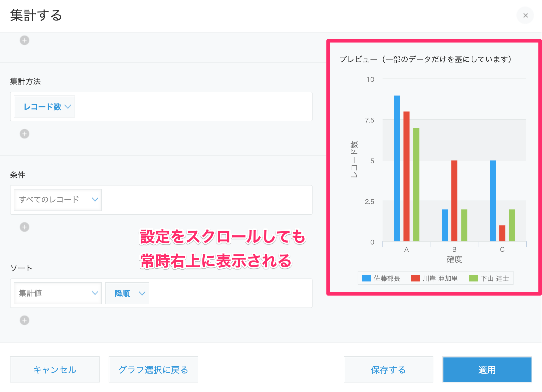Click the キャンセル button
Screen dimensions: 542x392
point(55,369)
